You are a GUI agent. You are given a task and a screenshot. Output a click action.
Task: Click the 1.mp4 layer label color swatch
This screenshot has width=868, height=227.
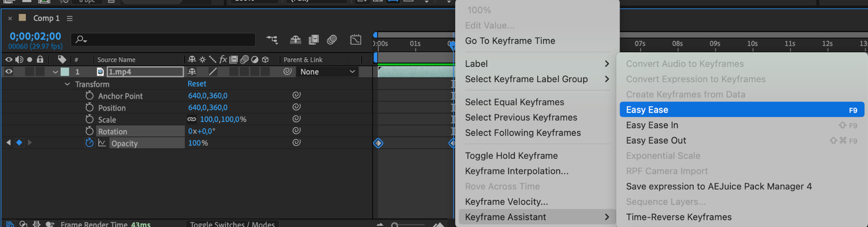(x=65, y=72)
